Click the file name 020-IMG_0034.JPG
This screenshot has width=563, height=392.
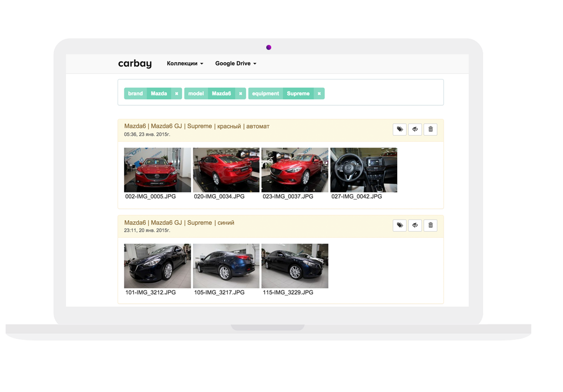219,197
